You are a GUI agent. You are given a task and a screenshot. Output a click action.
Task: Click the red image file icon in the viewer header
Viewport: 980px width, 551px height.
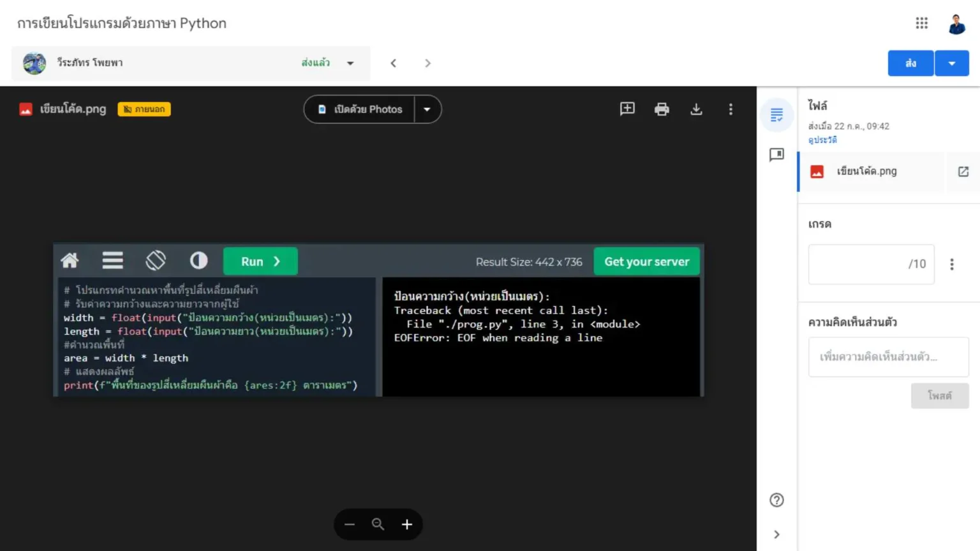[26, 109]
